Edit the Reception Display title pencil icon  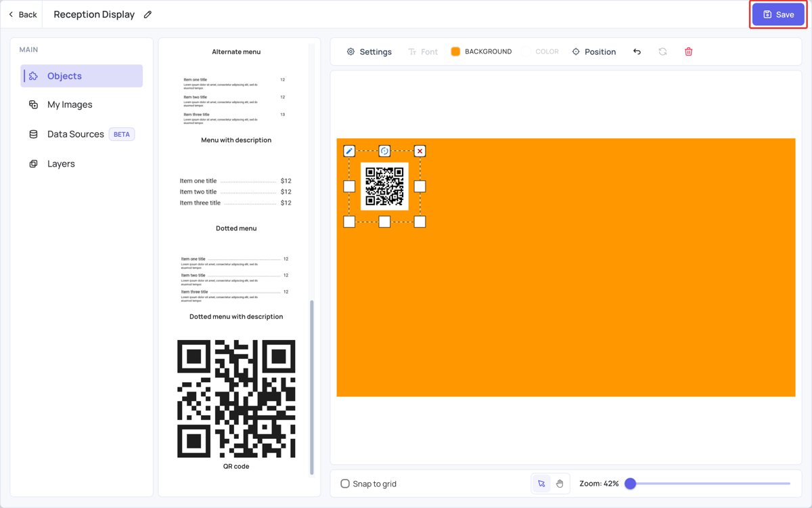[x=148, y=14]
